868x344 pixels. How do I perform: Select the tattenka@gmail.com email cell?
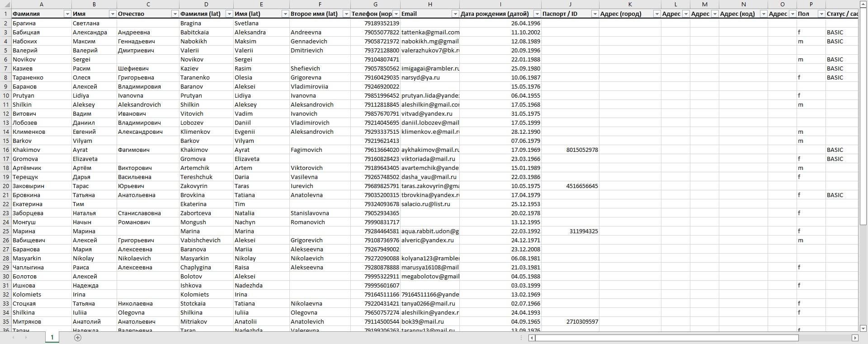click(x=430, y=32)
